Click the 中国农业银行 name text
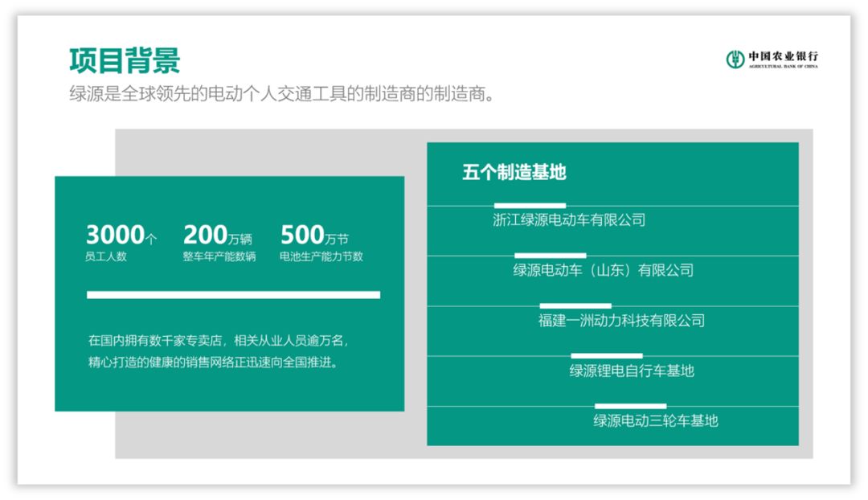Viewport: 868px width, 500px height. 783,56
